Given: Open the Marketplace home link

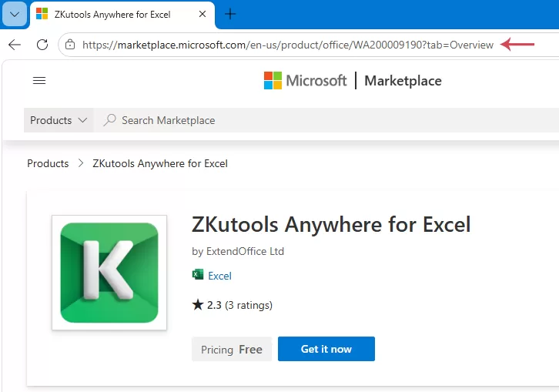Looking at the screenshot, I should tap(403, 81).
